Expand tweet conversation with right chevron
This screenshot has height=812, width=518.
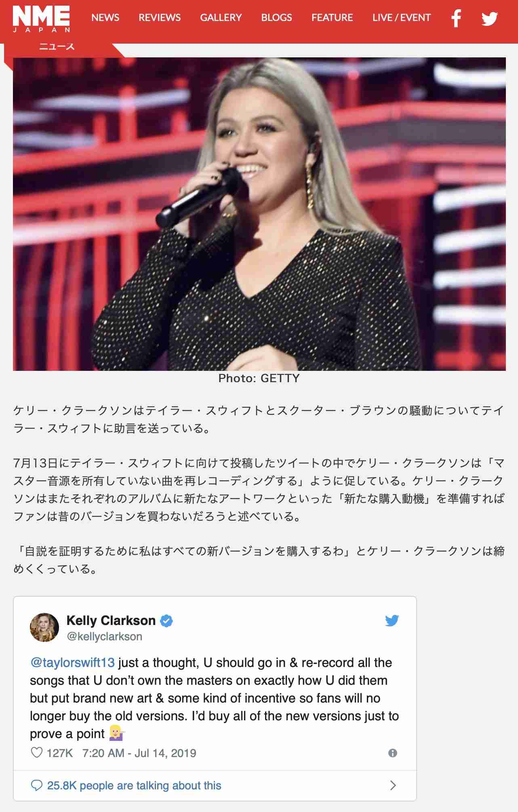(x=393, y=785)
